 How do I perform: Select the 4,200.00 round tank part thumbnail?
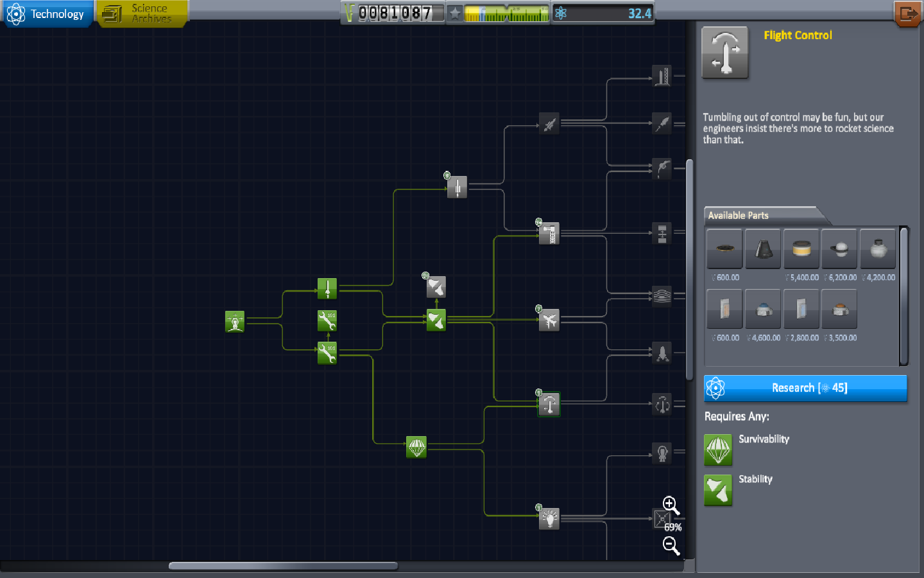pos(877,249)
